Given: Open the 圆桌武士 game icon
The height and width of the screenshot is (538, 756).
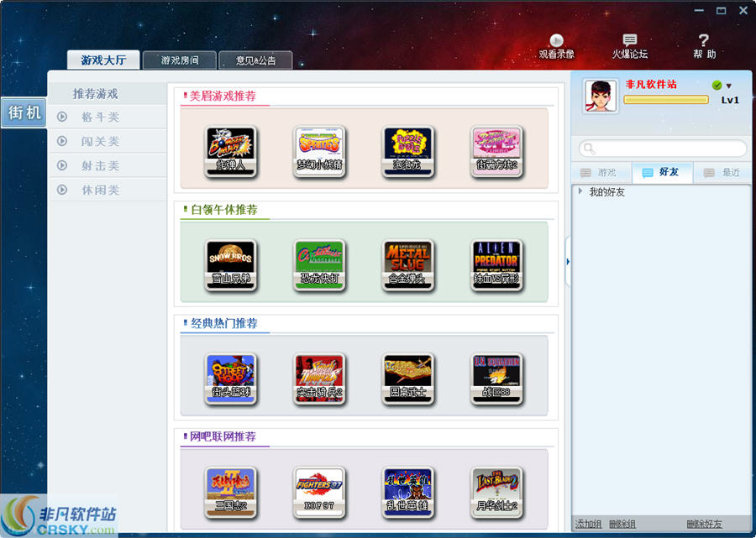Looking at the screenshot, I should (408, 379).
